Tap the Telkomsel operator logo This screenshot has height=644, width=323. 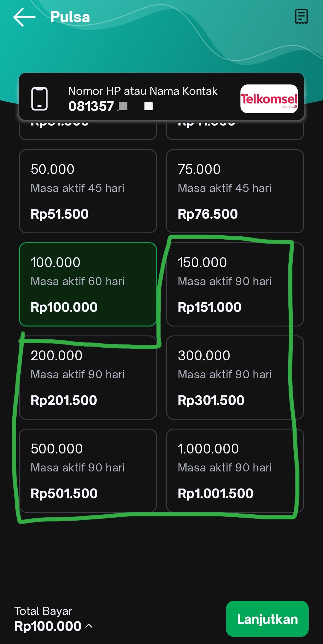[x=269, y=99]
